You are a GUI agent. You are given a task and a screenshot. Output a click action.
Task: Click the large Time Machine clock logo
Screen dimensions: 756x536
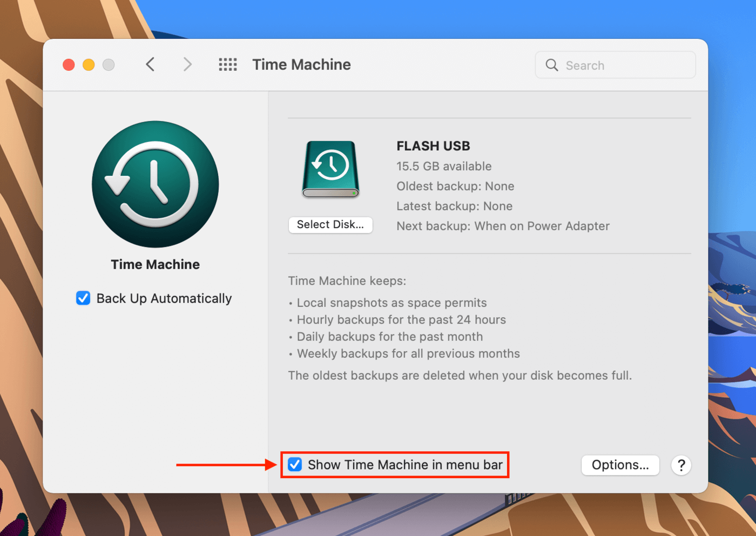pos(156,184)
